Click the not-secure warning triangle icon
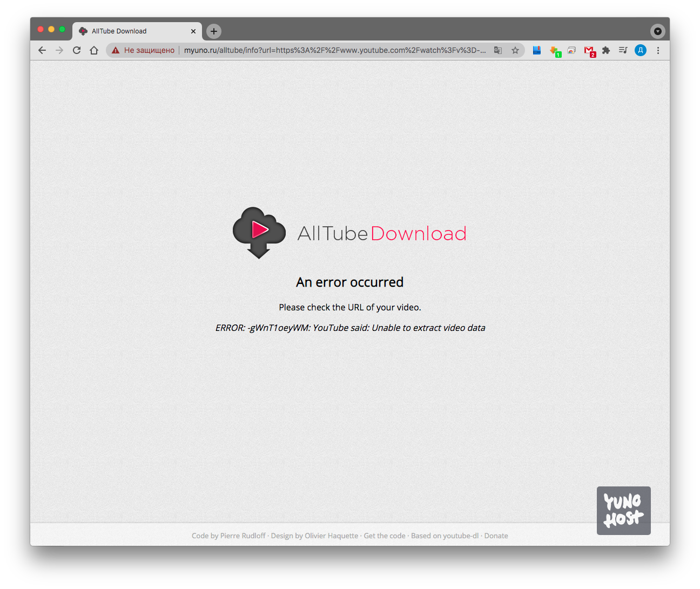The height and width of the screenshot is (589, 700). pos(116,50)
